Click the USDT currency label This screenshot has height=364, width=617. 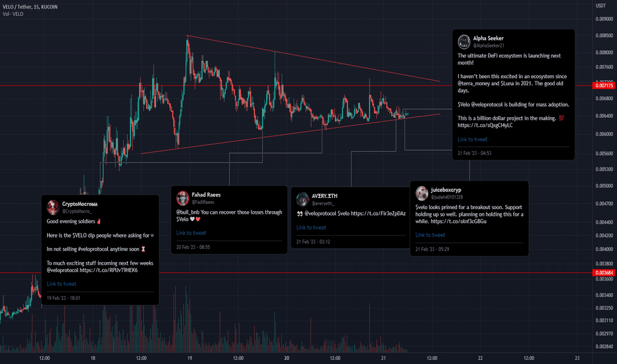point(600,5)
